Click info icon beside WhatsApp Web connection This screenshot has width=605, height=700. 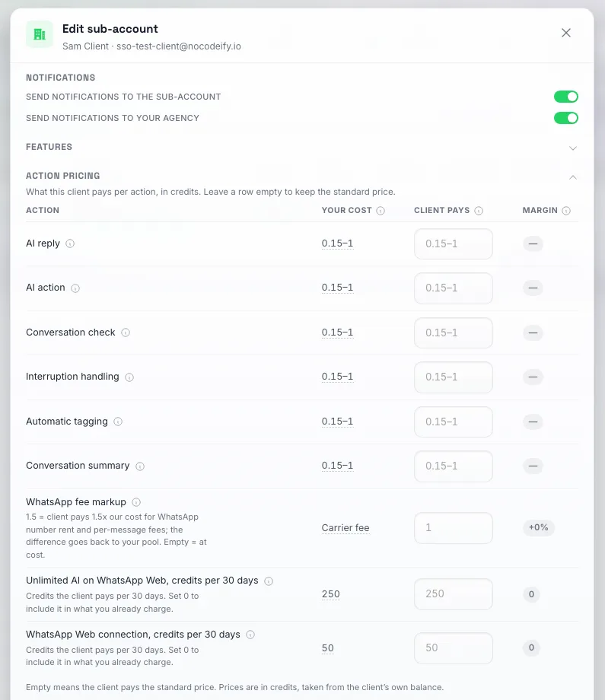click(x=250, y=635)
